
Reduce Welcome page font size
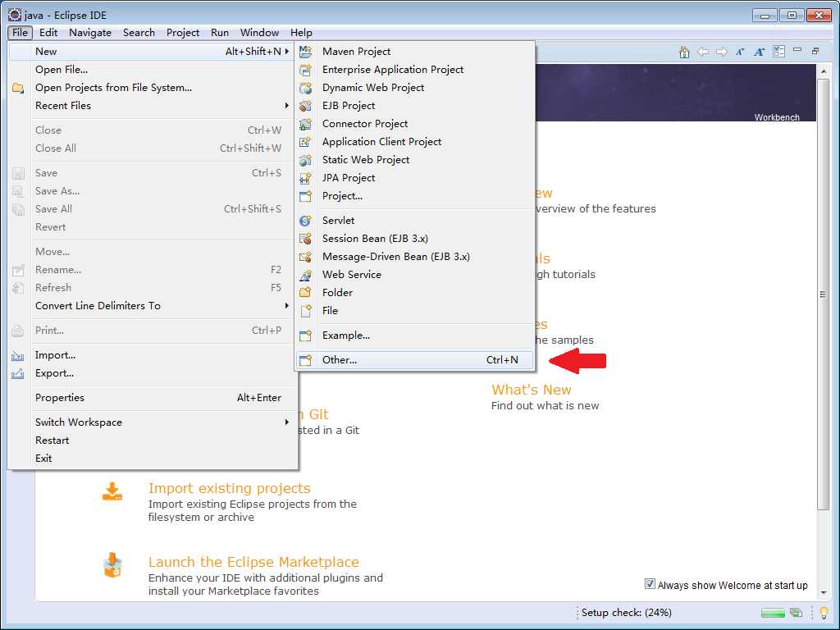pyautogui.click(x=741, y=52)
